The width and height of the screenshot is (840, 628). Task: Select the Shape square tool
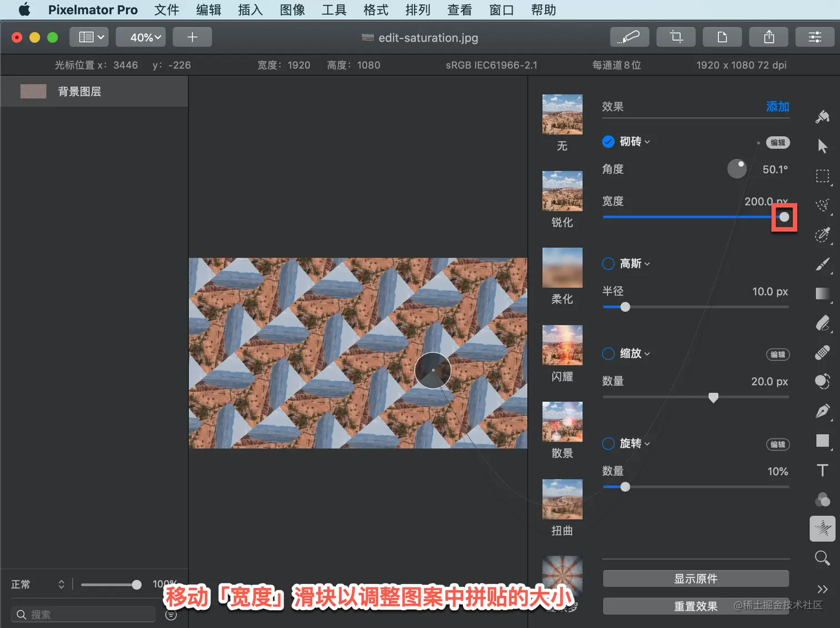pyautogui.click(x=822, y=441)
